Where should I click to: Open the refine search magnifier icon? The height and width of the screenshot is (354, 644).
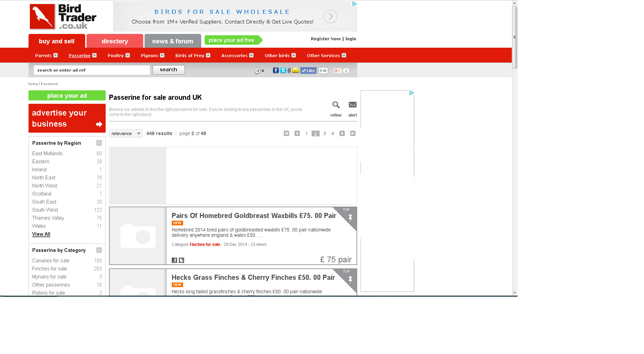click(x=336, y=105)
